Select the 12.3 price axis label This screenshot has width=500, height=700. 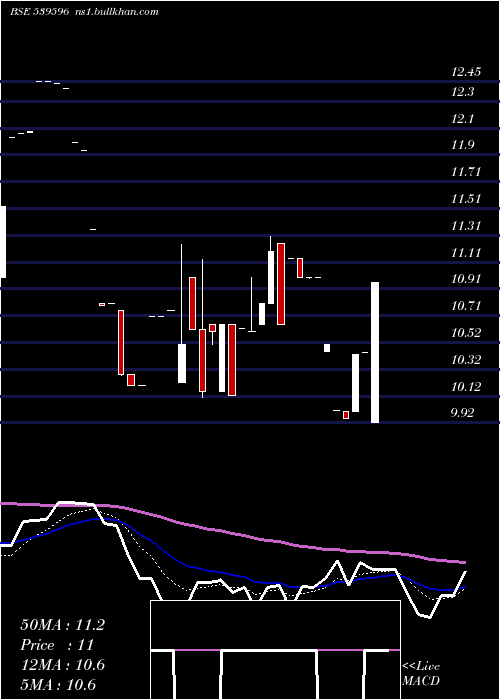pyautogui.click(x=463, y=92)
